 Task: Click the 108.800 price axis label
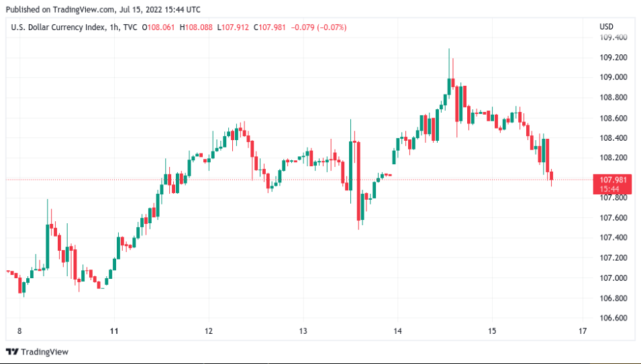coord(613,97)
